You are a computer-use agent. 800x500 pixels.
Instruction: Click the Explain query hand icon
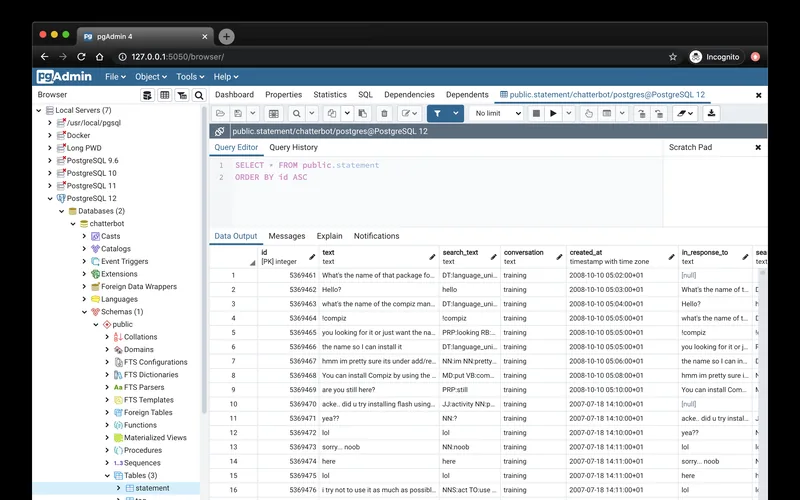(x=588, y=113)
